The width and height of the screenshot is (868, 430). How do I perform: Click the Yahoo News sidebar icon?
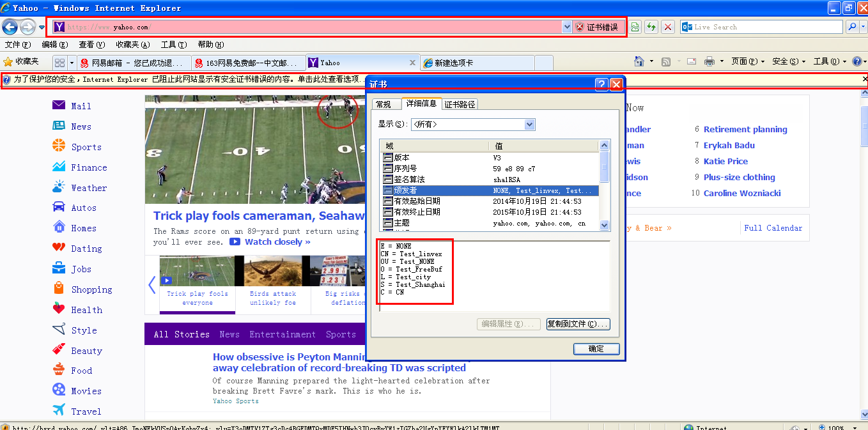coord(59,126)
